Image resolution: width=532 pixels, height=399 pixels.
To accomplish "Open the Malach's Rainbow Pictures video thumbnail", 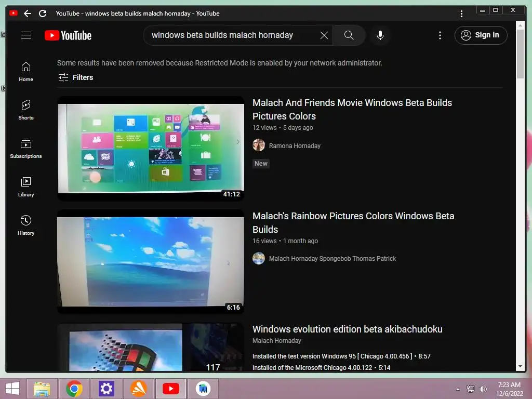I will (151, 262).
